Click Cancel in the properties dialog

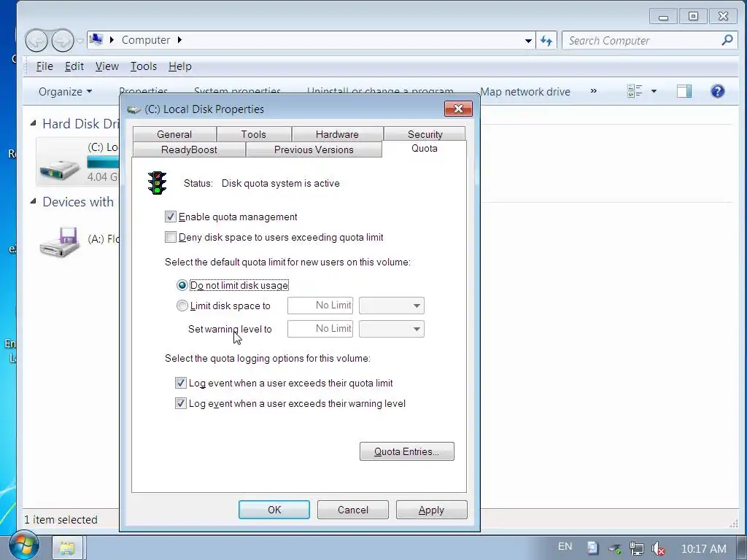pyautogui.click(x=353, y=510)
